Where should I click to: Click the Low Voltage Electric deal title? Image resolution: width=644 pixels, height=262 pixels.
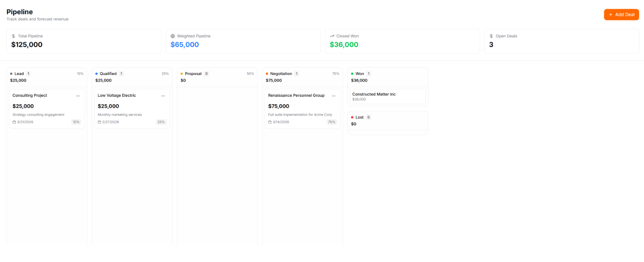[117, 95]
